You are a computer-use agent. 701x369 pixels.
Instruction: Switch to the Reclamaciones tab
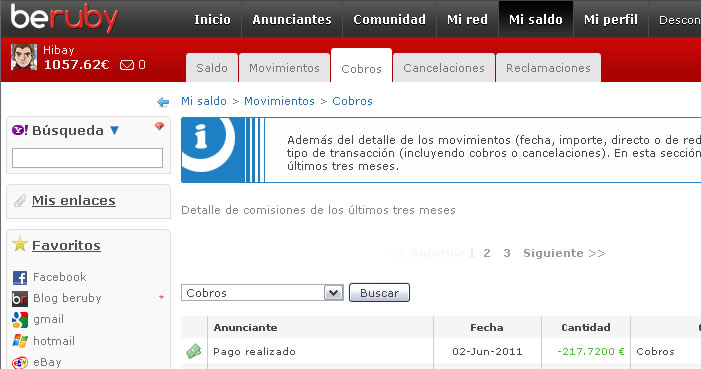tap(548, 68)
